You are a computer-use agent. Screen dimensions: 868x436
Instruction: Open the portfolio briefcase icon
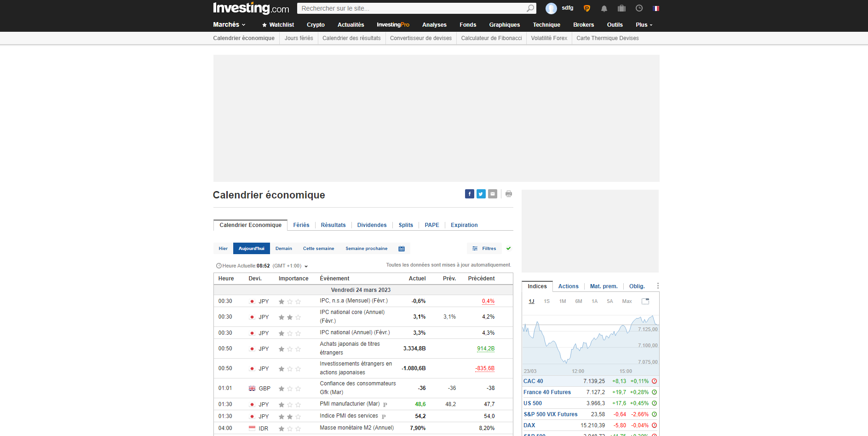click(x=621, y=8)
